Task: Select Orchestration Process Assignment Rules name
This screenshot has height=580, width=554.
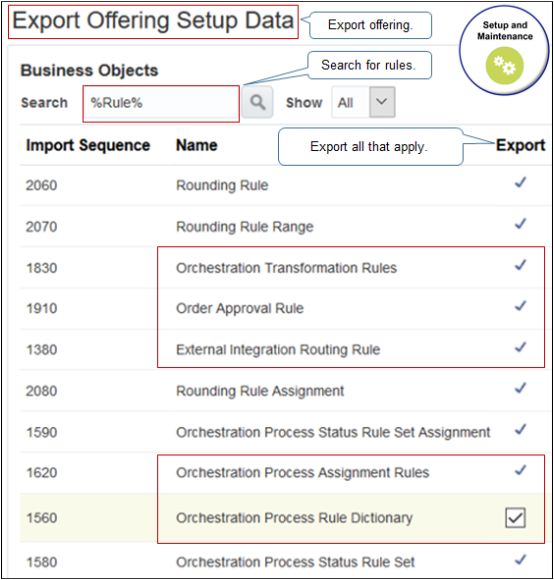Action: [x=303, y=473]
